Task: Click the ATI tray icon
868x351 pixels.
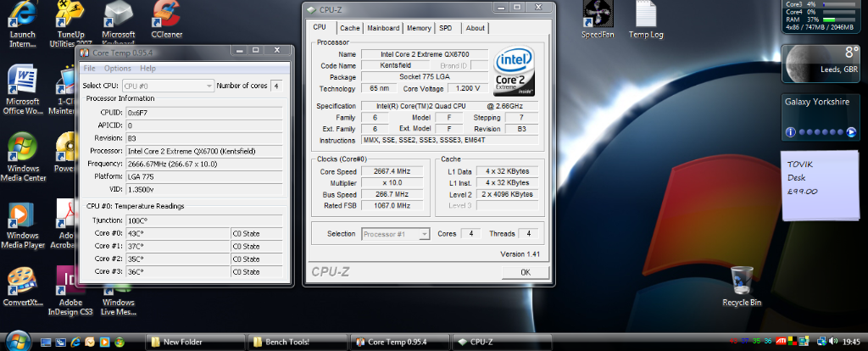Action: click(x=781, y=342)
